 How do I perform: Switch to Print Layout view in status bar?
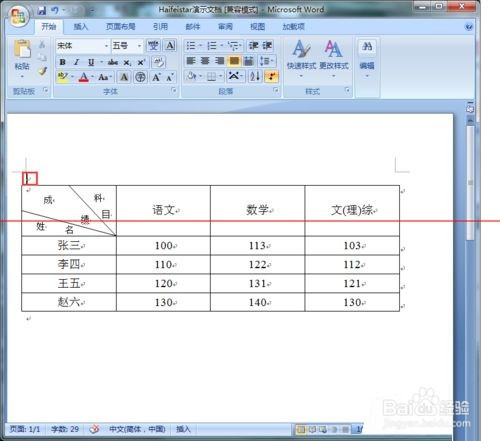tap(301, 429)
